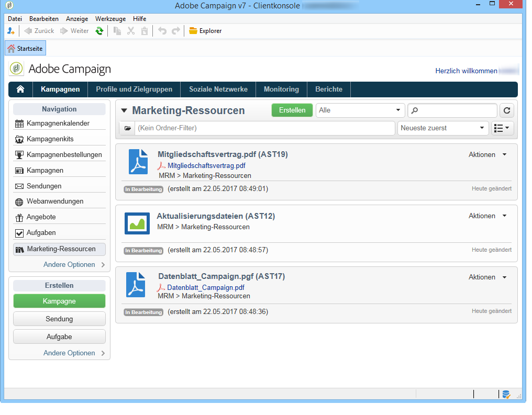Click the green Kampagne create button
This screenshot has height=415, width=532.
point(59,301)
